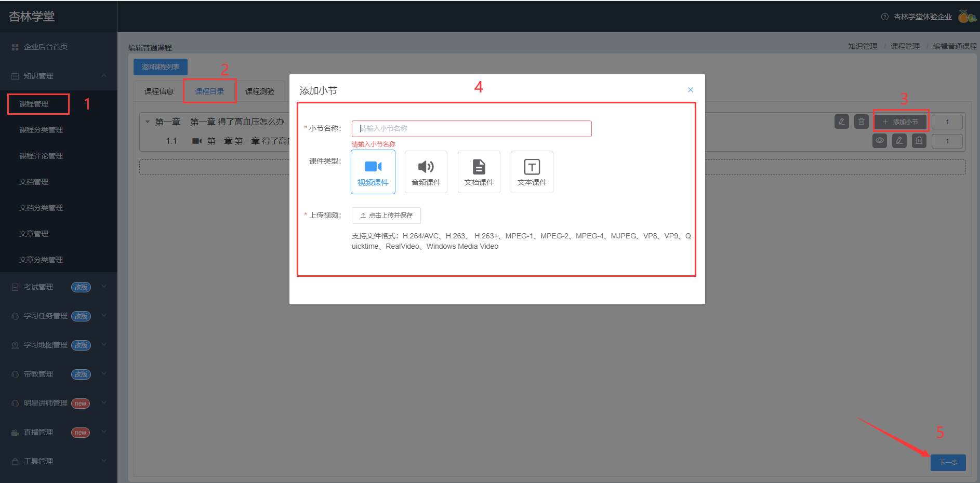Choose the 文档课件 document courseware type
This screenshot has height=483, width=980.
click(479, 172)
